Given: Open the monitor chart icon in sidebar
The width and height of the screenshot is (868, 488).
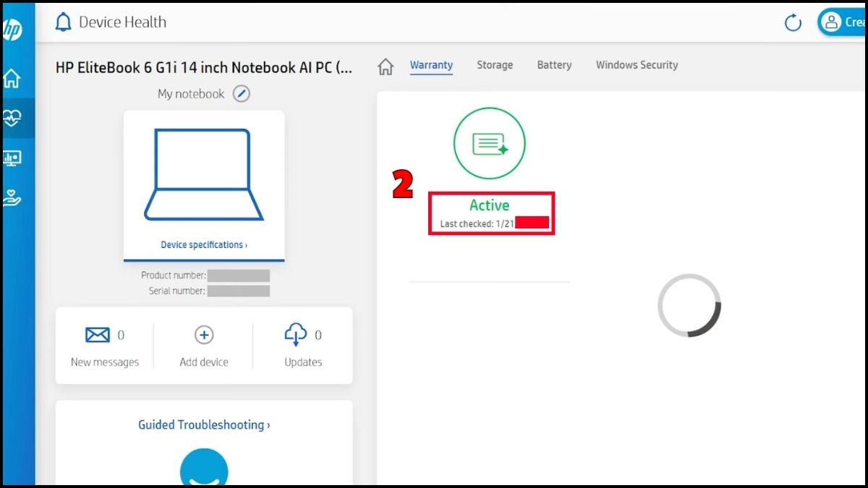Looking at the screenshot, I should pos(12,158).
